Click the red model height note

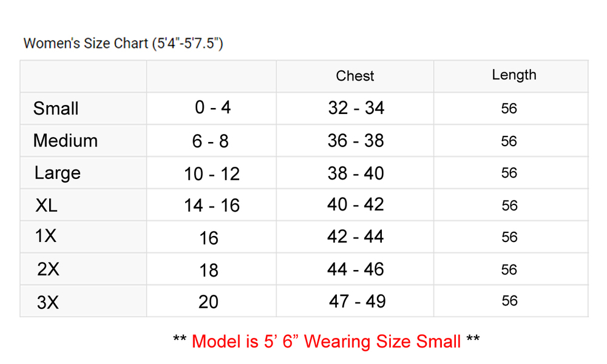[x=327, y=341]
